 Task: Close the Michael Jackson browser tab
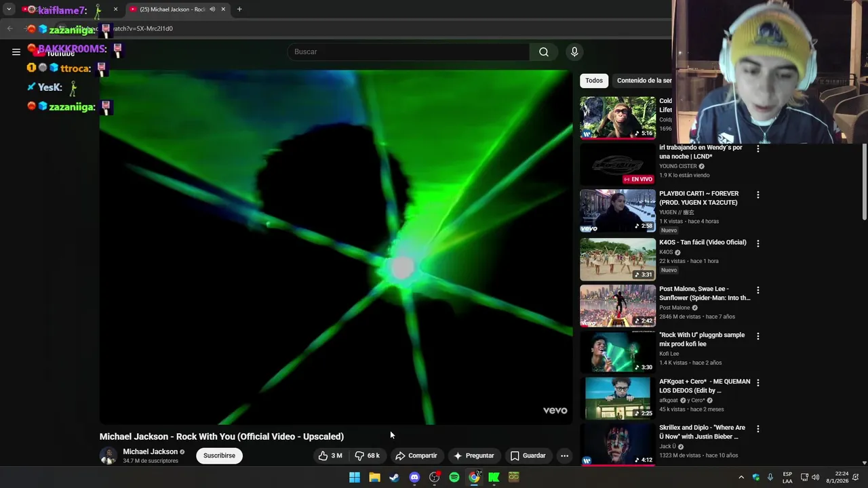point(223,9)
